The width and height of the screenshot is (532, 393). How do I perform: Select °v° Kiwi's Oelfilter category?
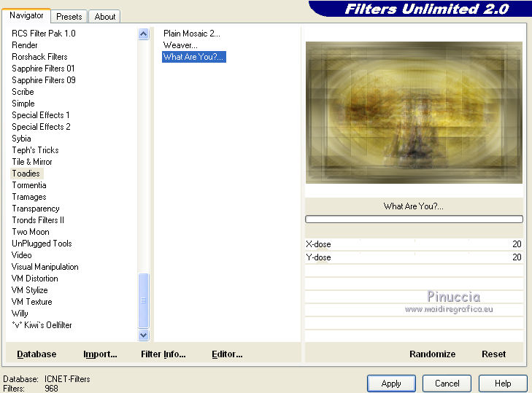pyautogui.click(x=42, y=325)
